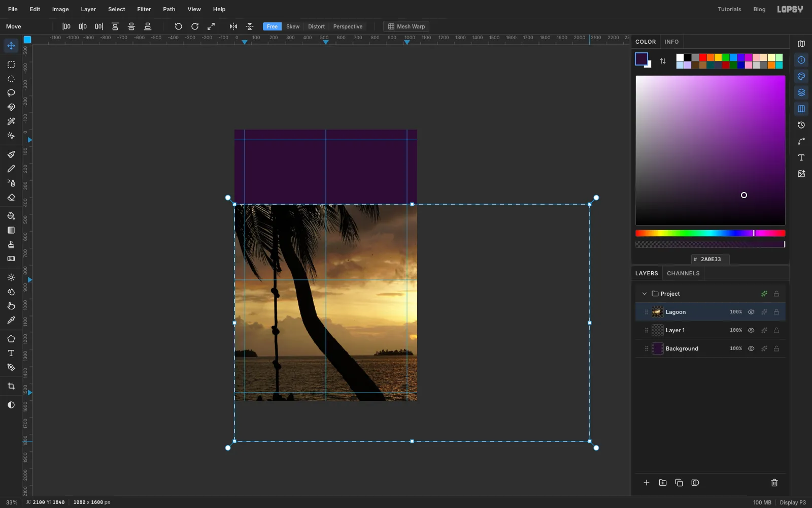This screenshot has width=812, height=508.
Task: Lock the Background layer
Action: 776,348
